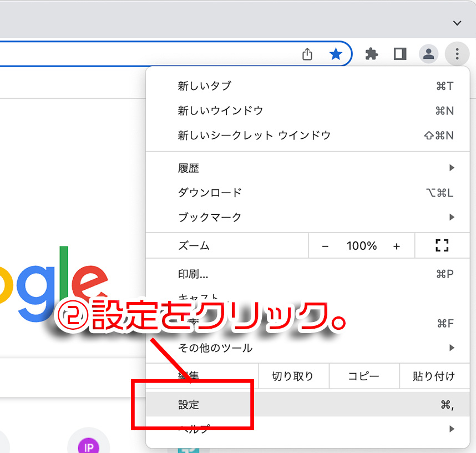Click the blue bookmark star icon
Viewport: 476px width, 453px height.
[336, 54]
